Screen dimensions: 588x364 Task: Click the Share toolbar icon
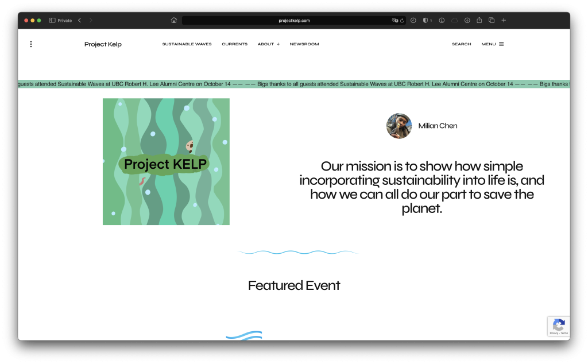[x=479, y=20]
